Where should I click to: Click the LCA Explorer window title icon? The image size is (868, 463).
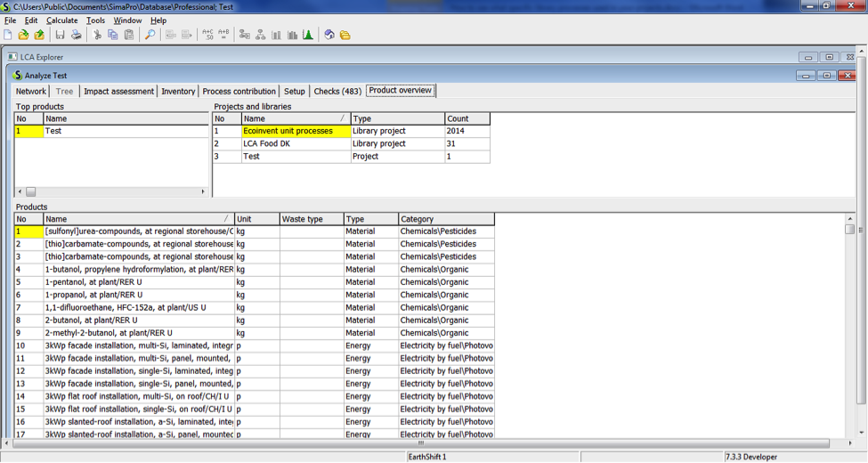pyautogui.click(x=12, y=56)
